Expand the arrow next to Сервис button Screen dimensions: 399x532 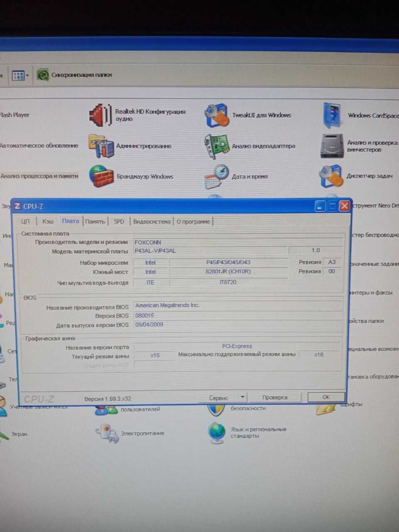(x=243, y=397)
